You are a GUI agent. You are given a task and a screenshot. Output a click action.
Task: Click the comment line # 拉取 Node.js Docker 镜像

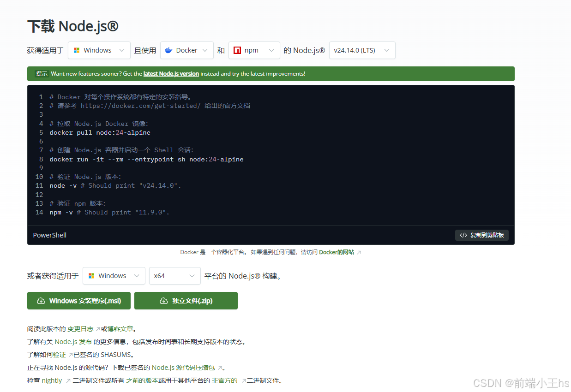click(99, 124)
